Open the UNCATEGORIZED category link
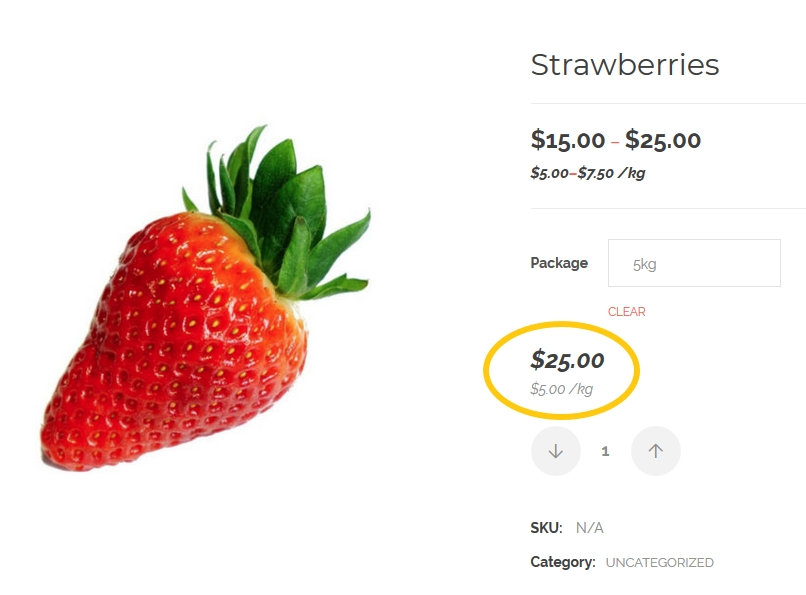This screenshot has width=806, height=595. pos(660,562)
